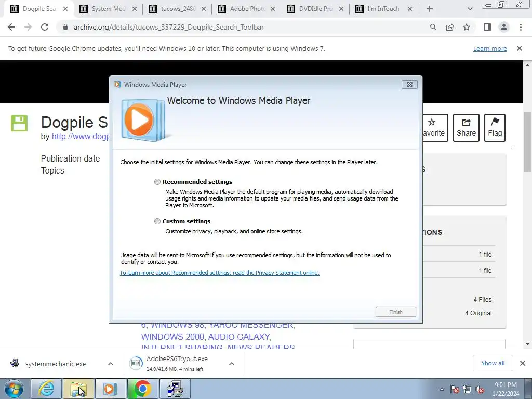Open the Windows Start menu
Viewport: 532px width, 399px height.
point(14,389)
